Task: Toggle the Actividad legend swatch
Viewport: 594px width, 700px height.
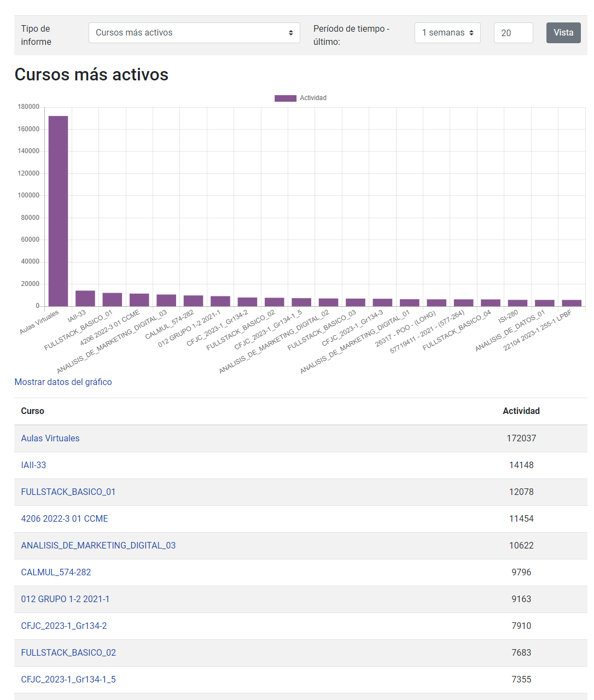Action: point(285,98)
